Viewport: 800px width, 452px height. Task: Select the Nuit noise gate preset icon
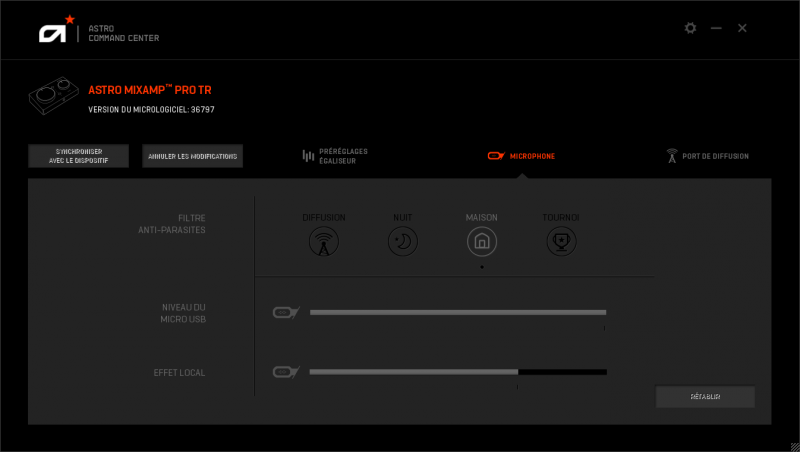pos(403,241)
